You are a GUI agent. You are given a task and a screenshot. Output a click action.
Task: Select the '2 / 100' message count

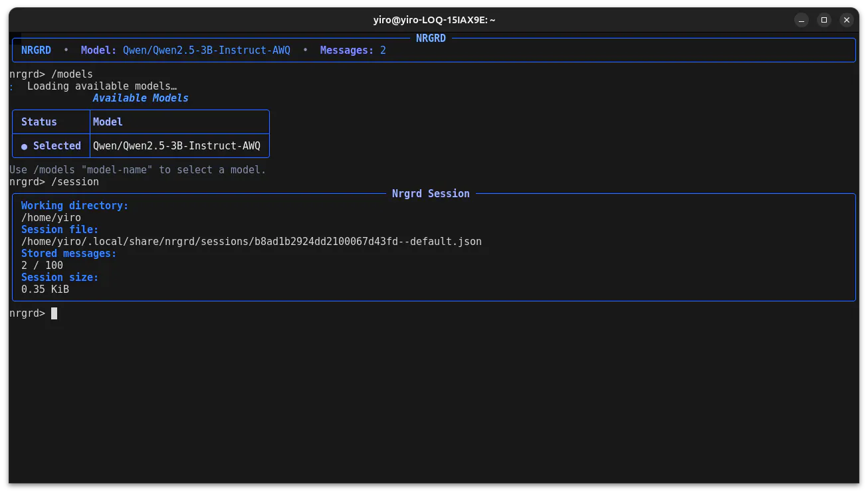pos(43,266)
